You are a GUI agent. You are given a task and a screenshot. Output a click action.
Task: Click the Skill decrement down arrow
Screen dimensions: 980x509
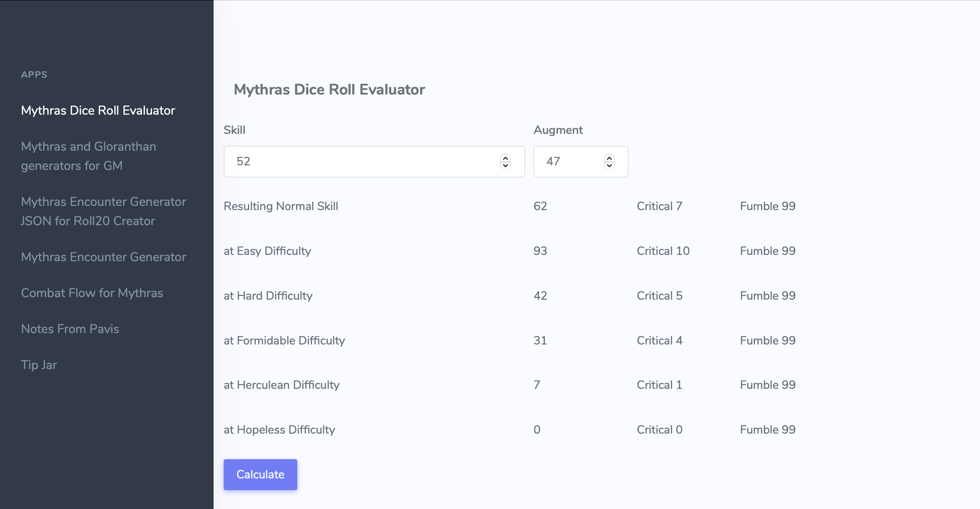(x=505, y=165)
